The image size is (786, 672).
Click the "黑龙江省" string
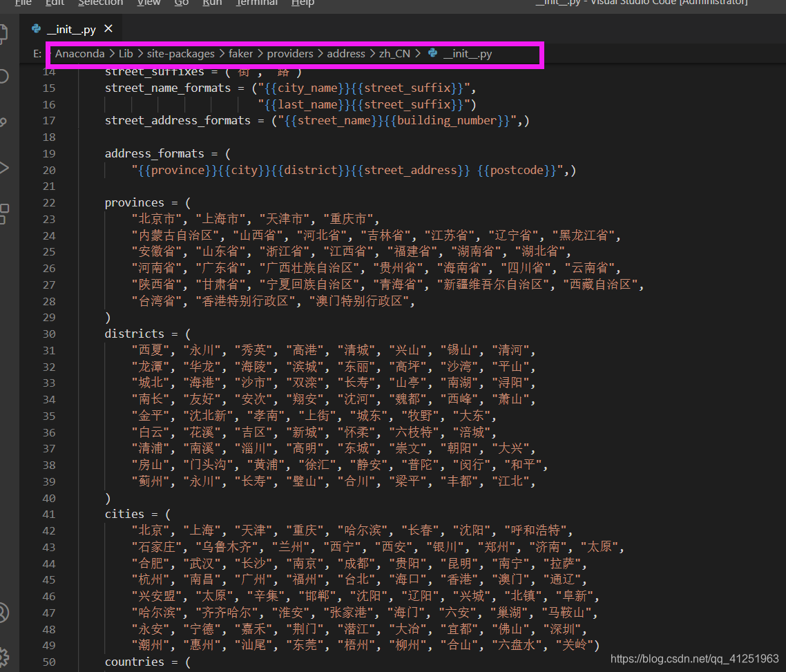(583, 236)
